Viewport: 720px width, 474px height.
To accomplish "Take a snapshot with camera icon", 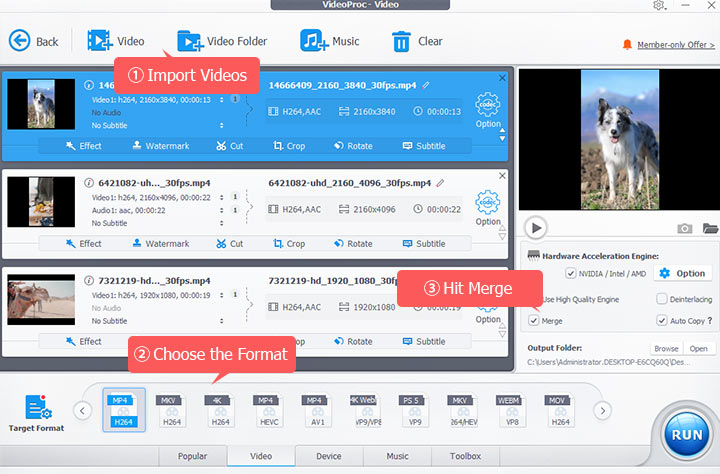I will (685, 228).
